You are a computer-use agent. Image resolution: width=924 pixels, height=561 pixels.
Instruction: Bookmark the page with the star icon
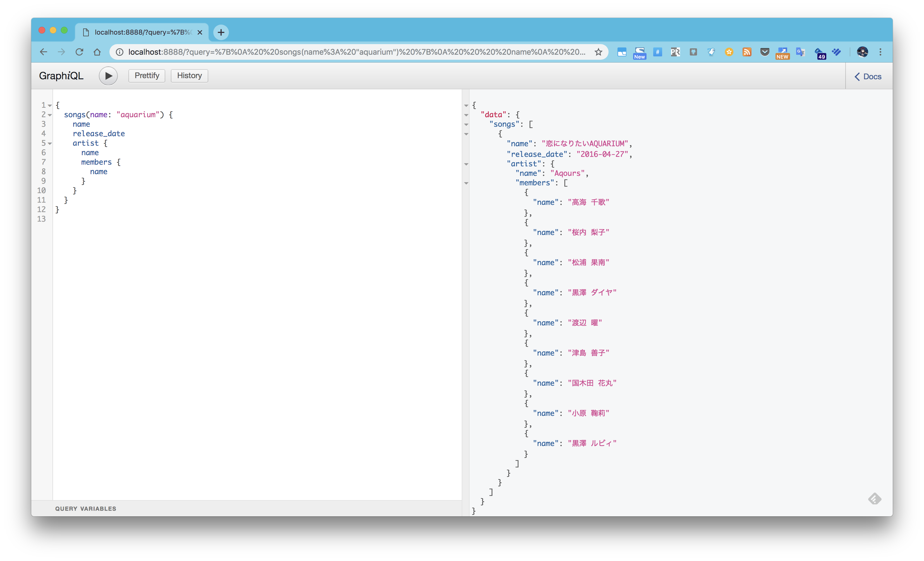tap(599, 52)
